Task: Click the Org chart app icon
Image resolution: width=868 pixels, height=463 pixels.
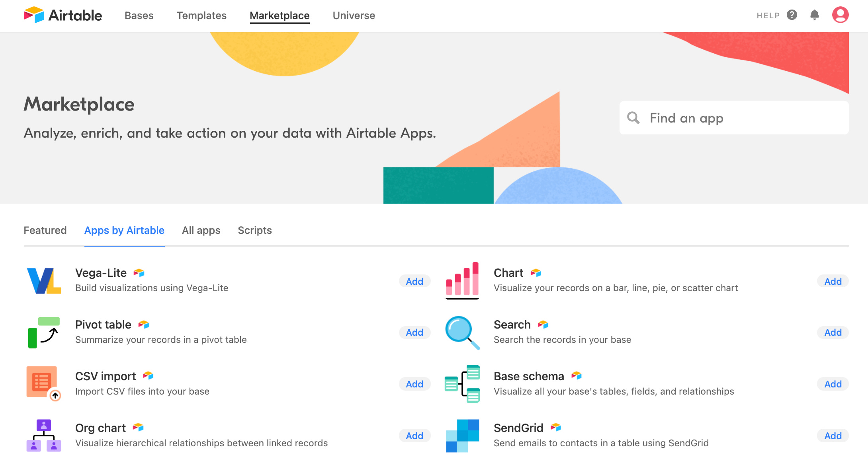Action: [44, 436]
